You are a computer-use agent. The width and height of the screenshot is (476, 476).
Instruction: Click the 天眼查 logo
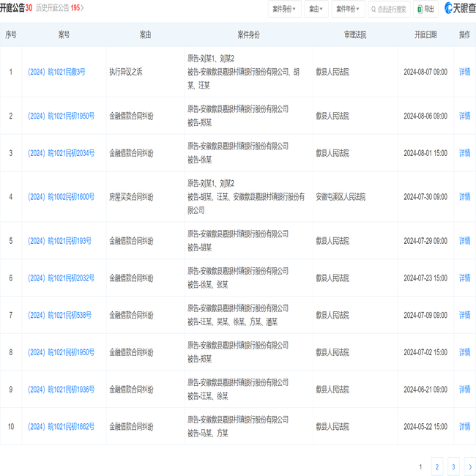[x=460, y=8]
